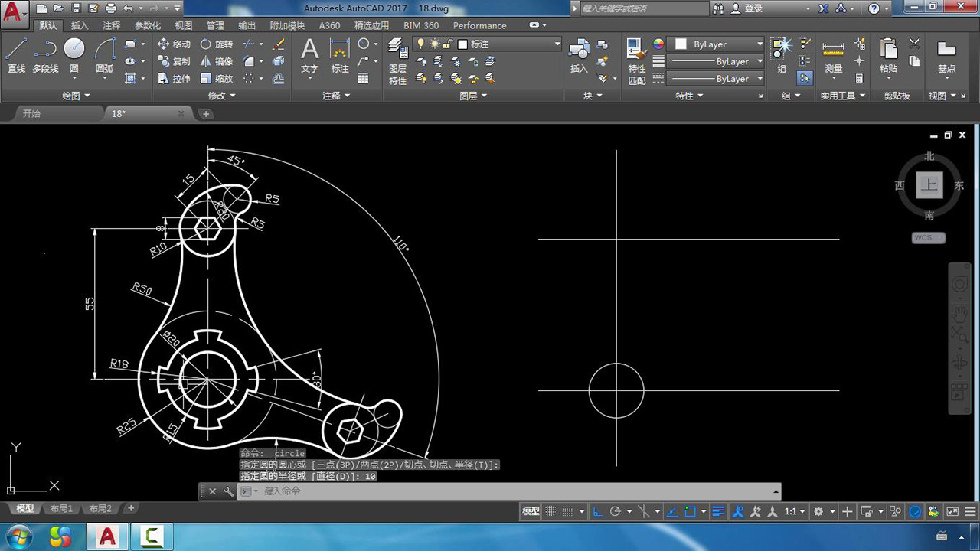Open the 1:1 annotation scale dropdown

(795, 511)
